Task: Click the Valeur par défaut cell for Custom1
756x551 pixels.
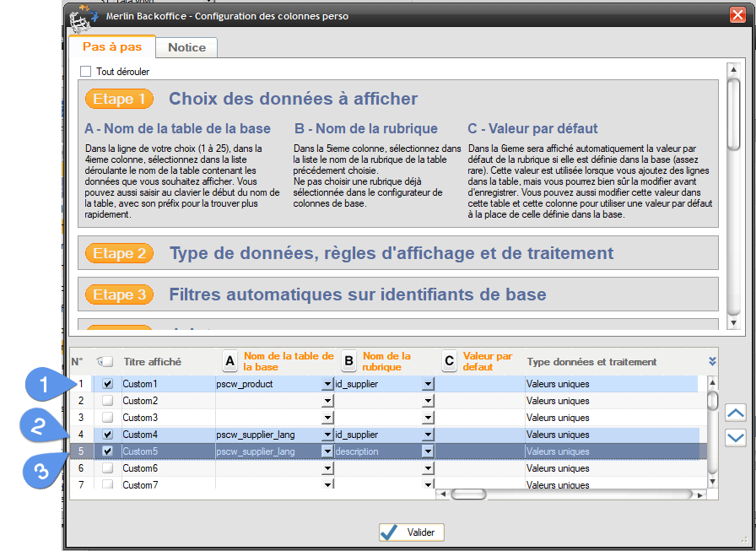Action: point(479,384)
